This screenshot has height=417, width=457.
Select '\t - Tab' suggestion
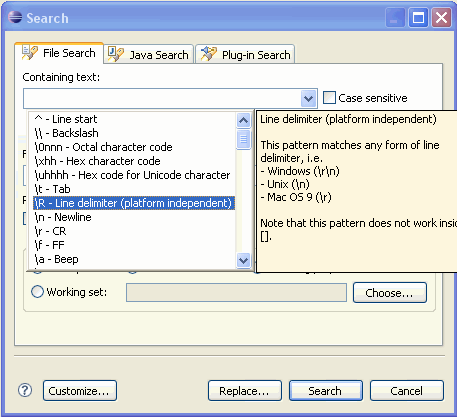[134, 189]
